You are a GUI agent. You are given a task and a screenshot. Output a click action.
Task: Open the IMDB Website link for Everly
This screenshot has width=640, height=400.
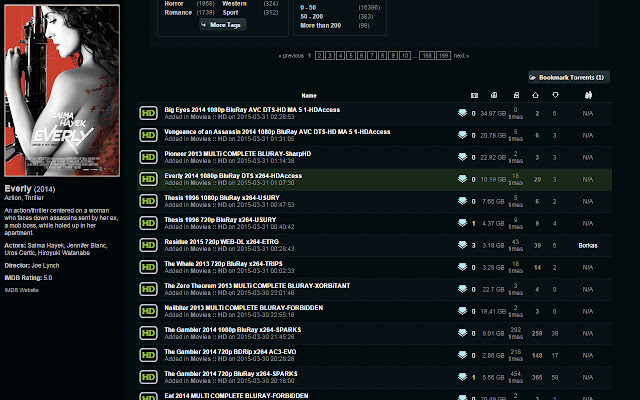tap(21, 290)
